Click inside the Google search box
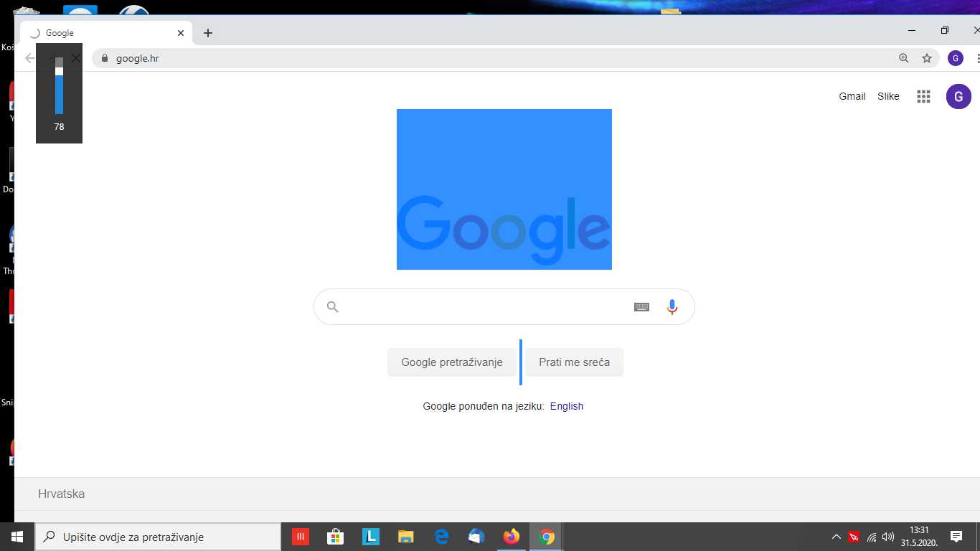 click(504, 307)
